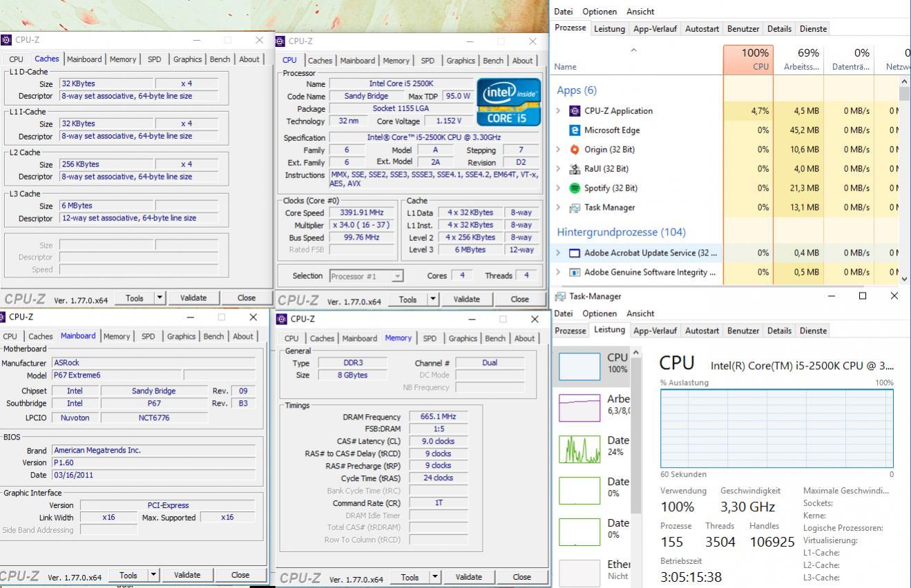The height and width of the screenshot is (588, 911).
Task: Click Close button in the Memory CPU-Z window
Action: point(521,577)
